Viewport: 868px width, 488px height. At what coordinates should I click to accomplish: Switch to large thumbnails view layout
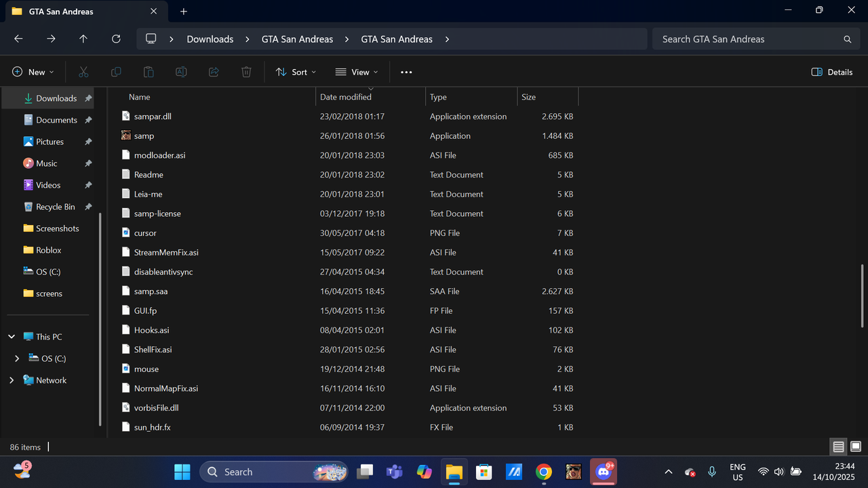point(856,447)
